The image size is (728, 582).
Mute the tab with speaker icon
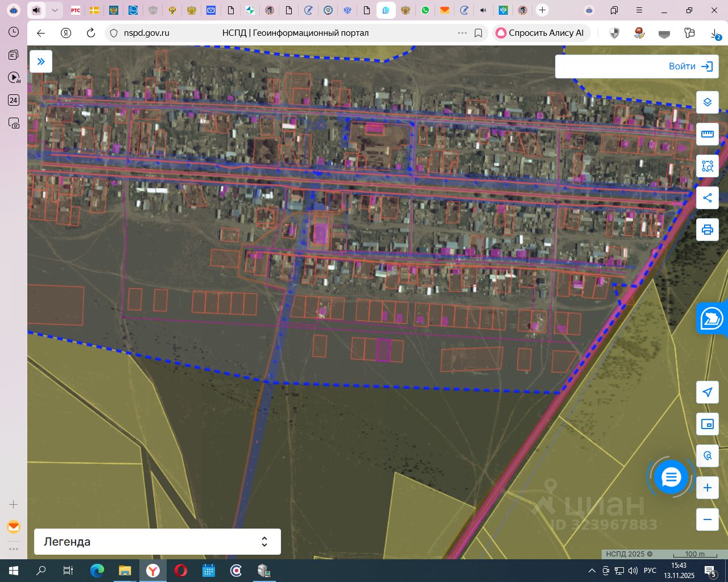pos(36,10)
